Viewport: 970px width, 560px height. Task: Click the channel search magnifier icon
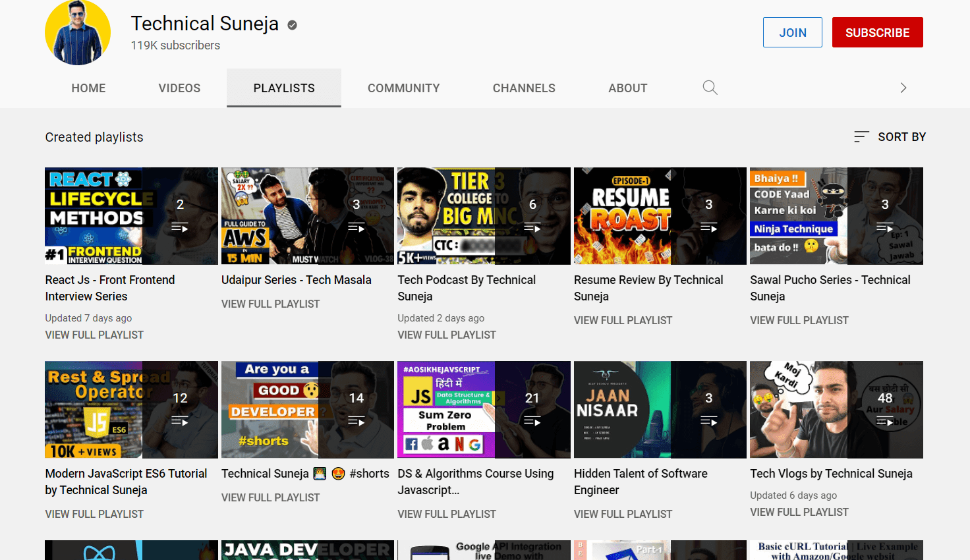coord(710,88)
